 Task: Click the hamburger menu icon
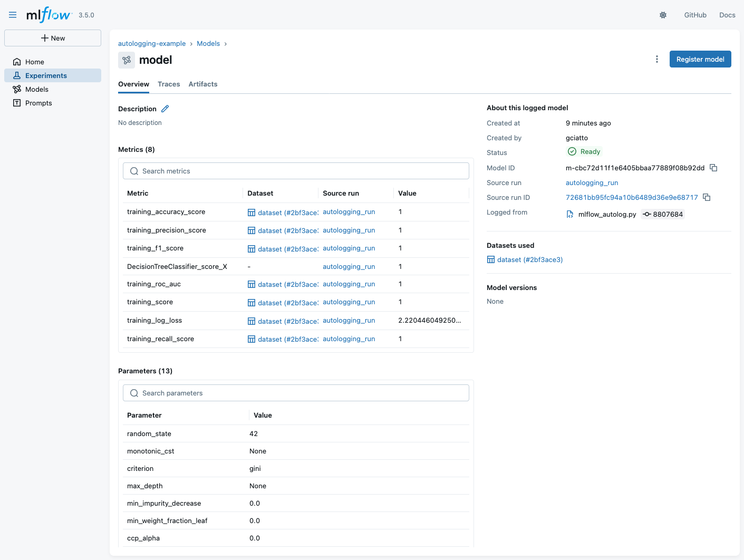click(x=13, y=15)
